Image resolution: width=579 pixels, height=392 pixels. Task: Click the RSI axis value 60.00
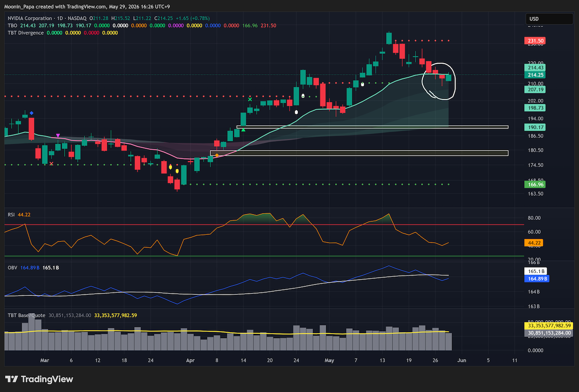(x=534, y=231)
